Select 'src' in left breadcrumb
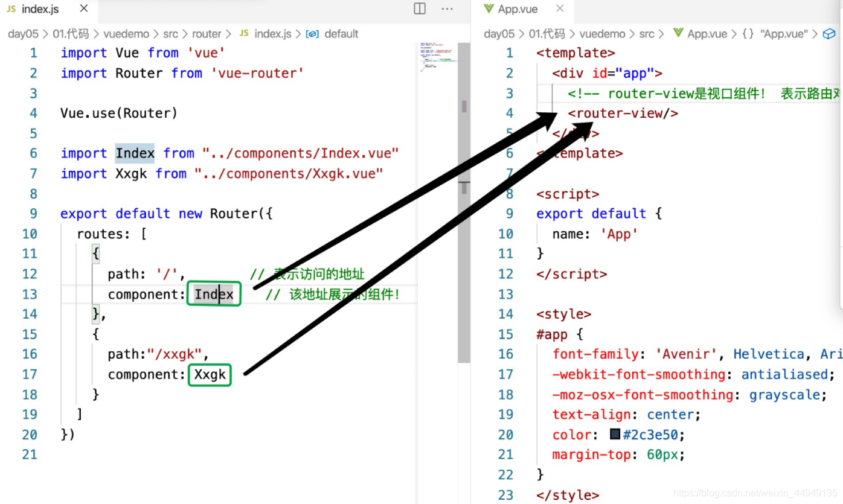843x504 pixels. click(170, 34)
